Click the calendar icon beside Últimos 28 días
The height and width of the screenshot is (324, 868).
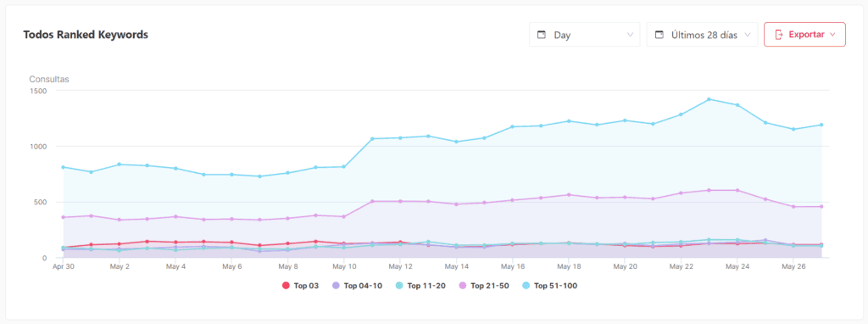pos(659,34)
